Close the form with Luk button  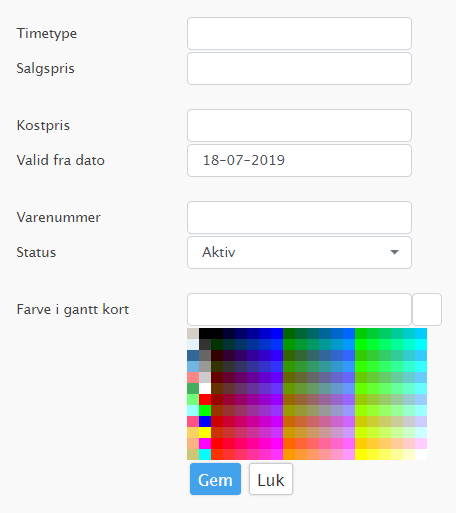pyautogui.click(x=271, y=479)
